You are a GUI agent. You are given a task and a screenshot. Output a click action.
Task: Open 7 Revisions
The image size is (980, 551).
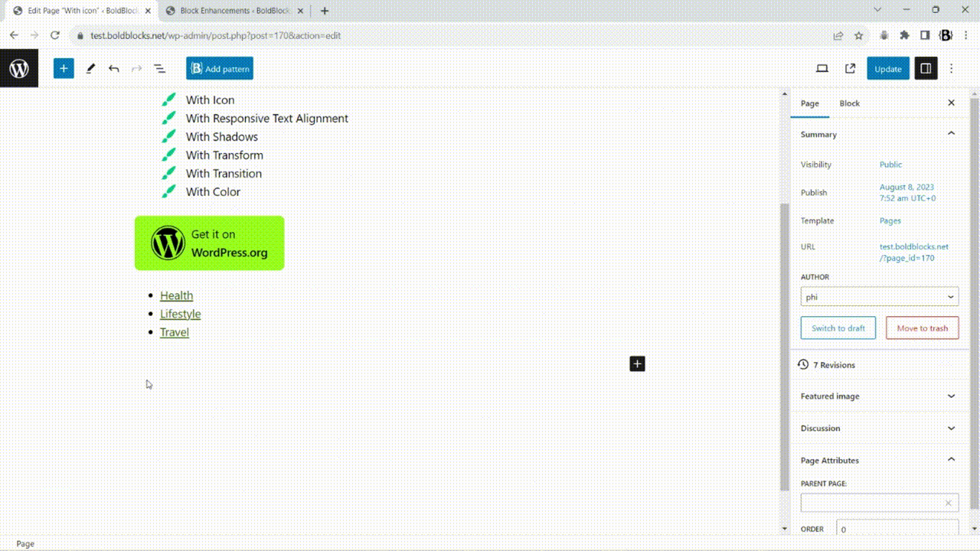pyautogui.click(x=879, y=365)
